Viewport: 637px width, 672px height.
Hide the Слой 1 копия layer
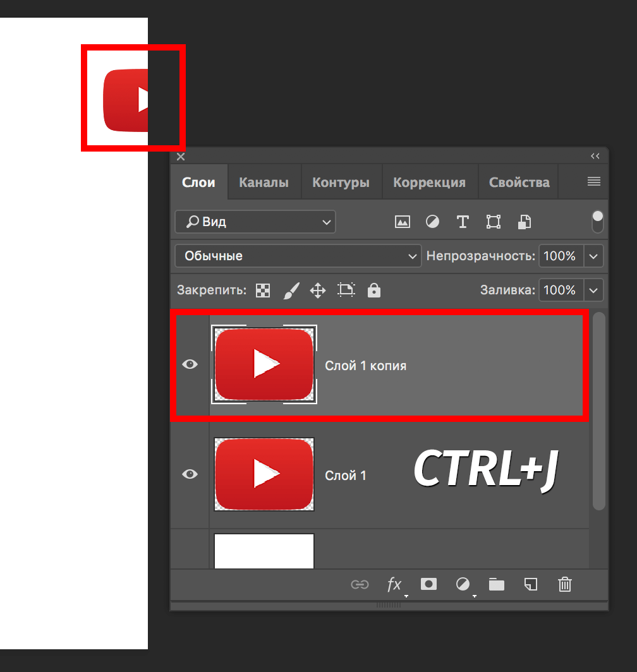coord(190,364)
